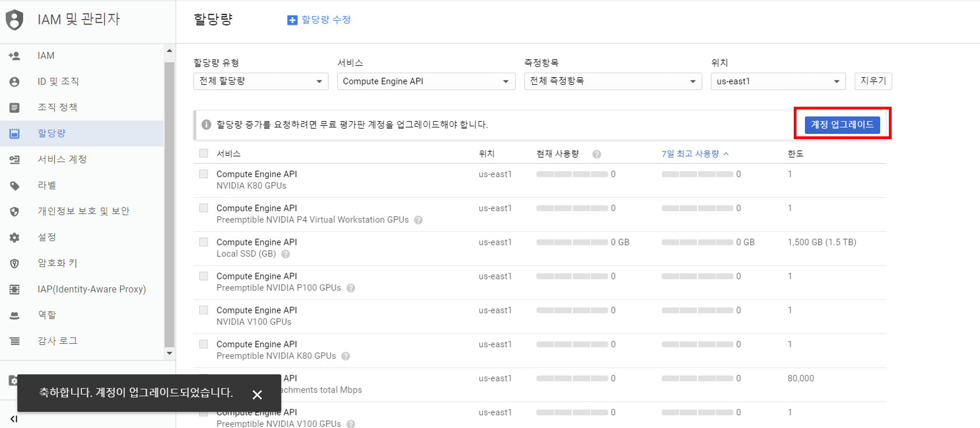Click the 계정 업그레이드 button
The height and width of the screenshot is (428, 980).
[842, 125]
